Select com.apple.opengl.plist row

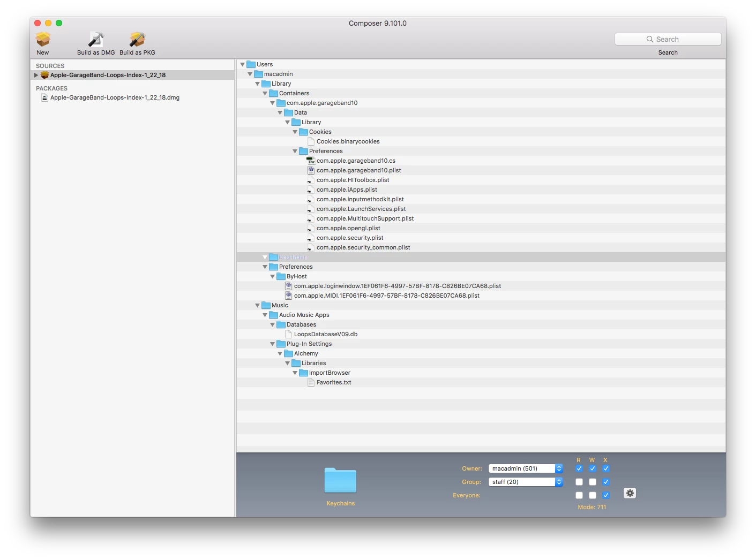pyautogui.click(x=481, y=228)
